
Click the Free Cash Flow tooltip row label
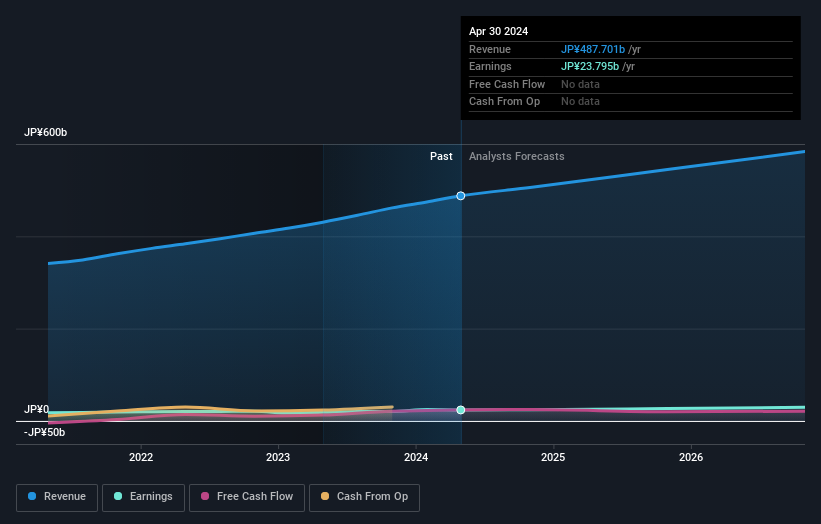507,84
